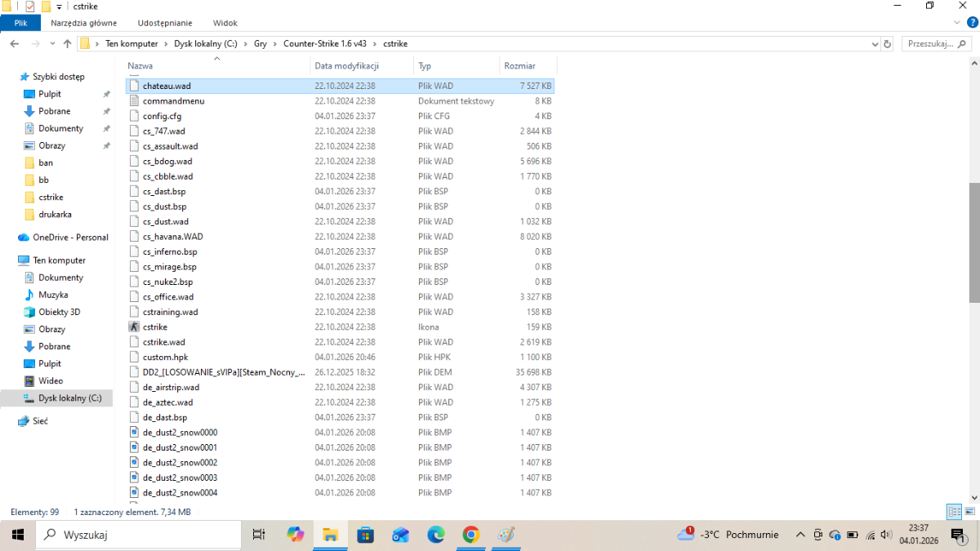Click the vertical scrollbar thumb
Viewport: 980px width, 551px height.
973,241
